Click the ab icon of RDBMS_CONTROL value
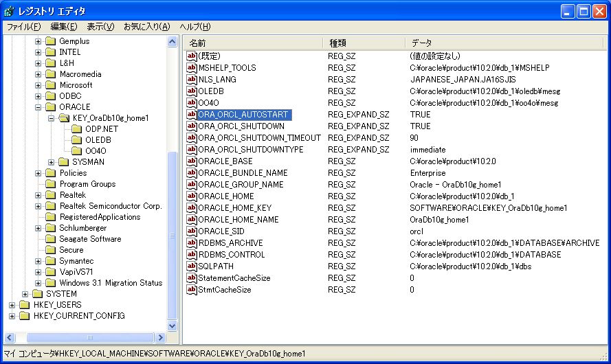The height and width of the screenshot is (364, 611). (191, 255)
